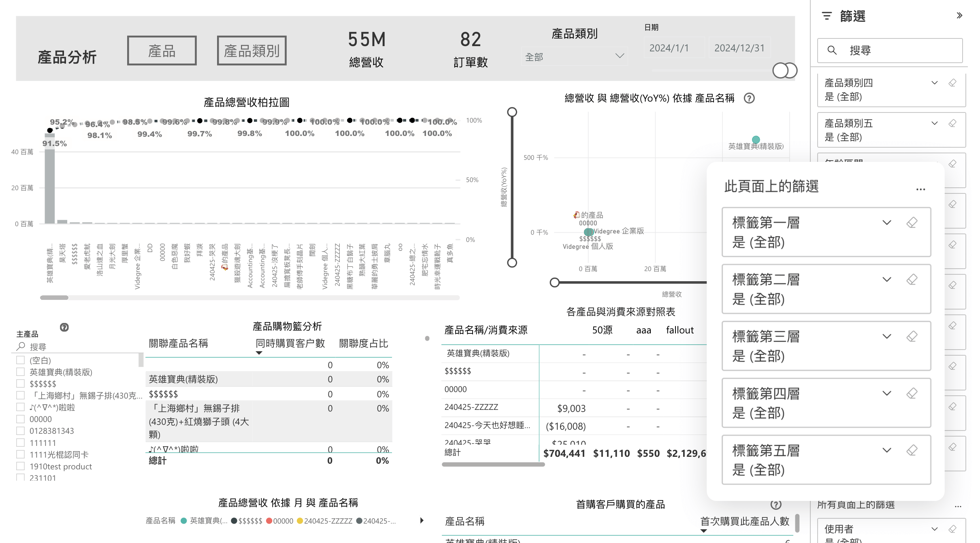
Task: Check the 英雄寶典(精裝版) checkbox in 主產品 list
Action: pos(21,371)
